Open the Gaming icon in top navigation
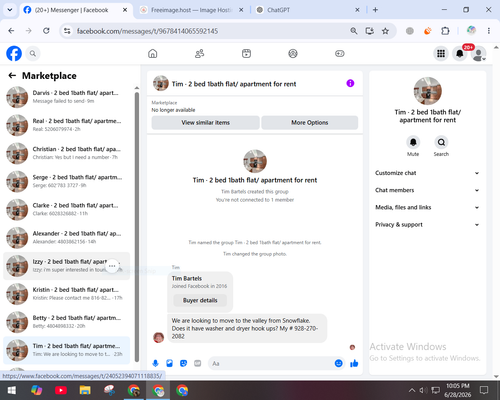 [340, 53]
